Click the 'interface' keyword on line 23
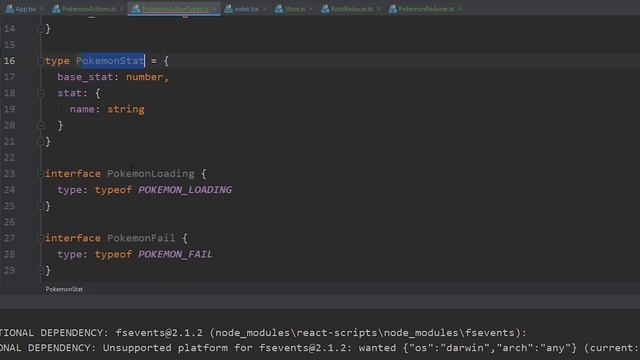 (73, 173)
